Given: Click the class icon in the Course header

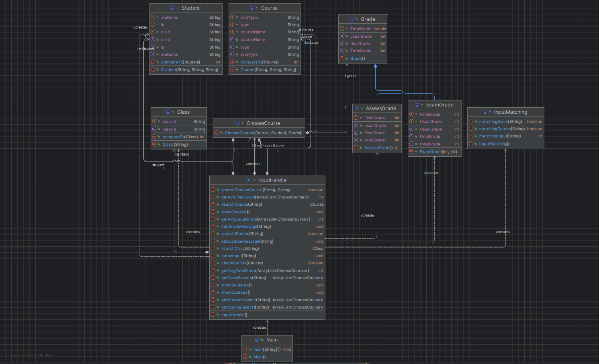Looking at the screenshot, I should (252, 8).
